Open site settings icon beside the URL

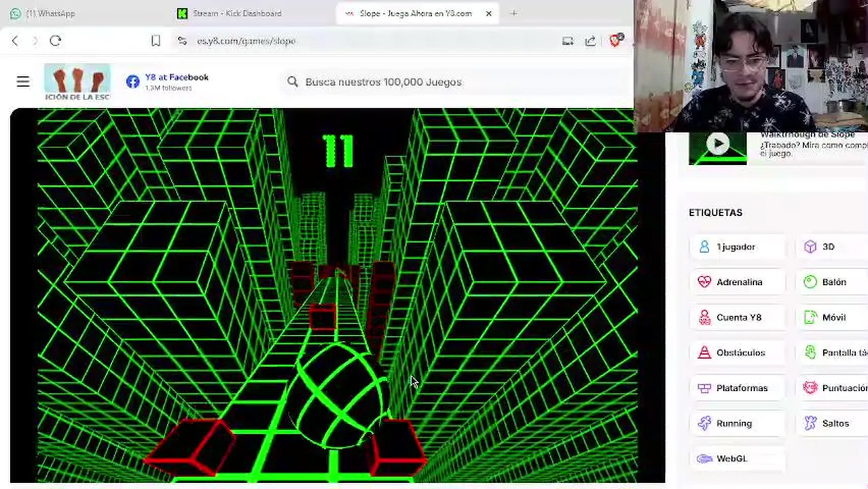[x=181, y=41]
